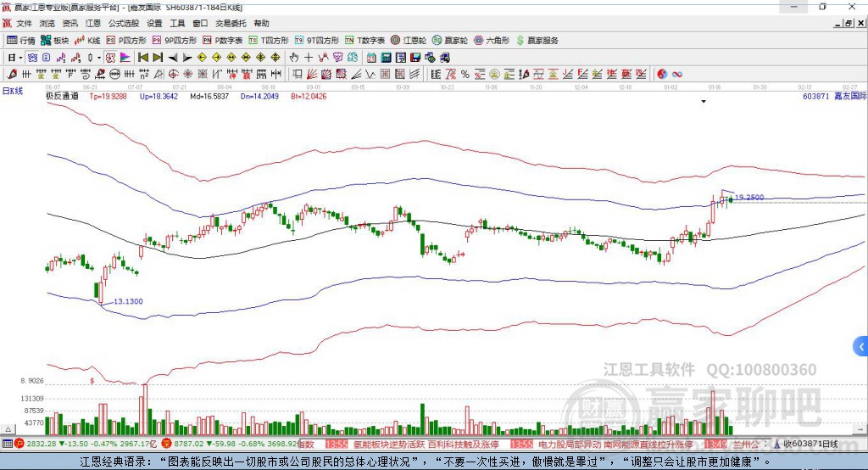
Task: Click the red pencil drawing icon
Action: pyautogui.click(x=12, y=75)
